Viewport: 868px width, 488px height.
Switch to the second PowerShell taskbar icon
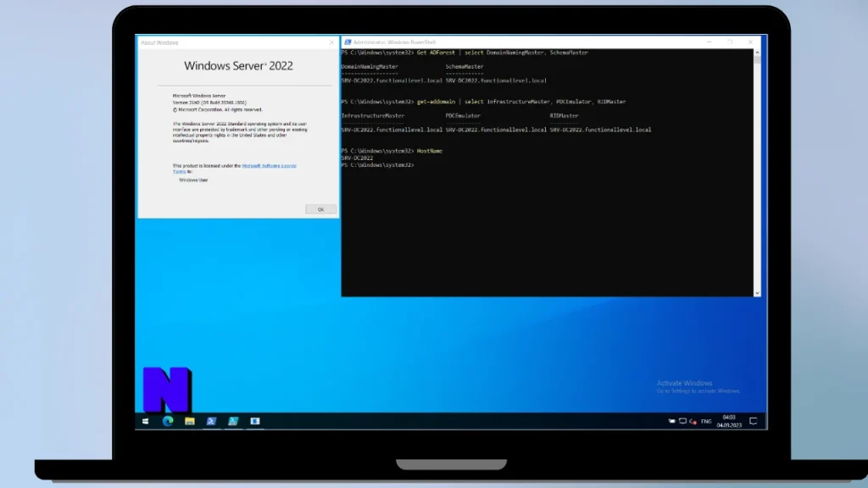[233, 421]
